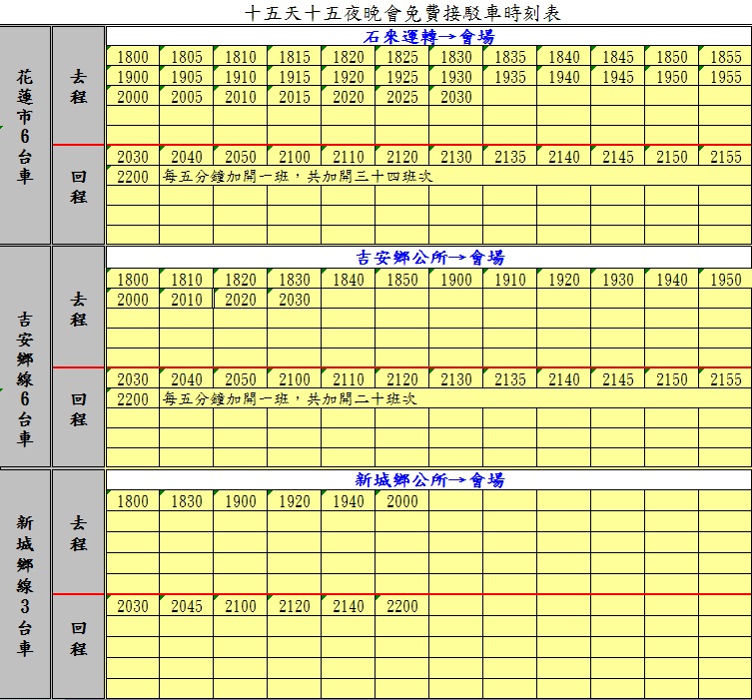The width and height of the screenshot is (752, 700).
Task: Click the title 十五天十五夜晚會免費接駁車時刻表
Action: (402, 13)
